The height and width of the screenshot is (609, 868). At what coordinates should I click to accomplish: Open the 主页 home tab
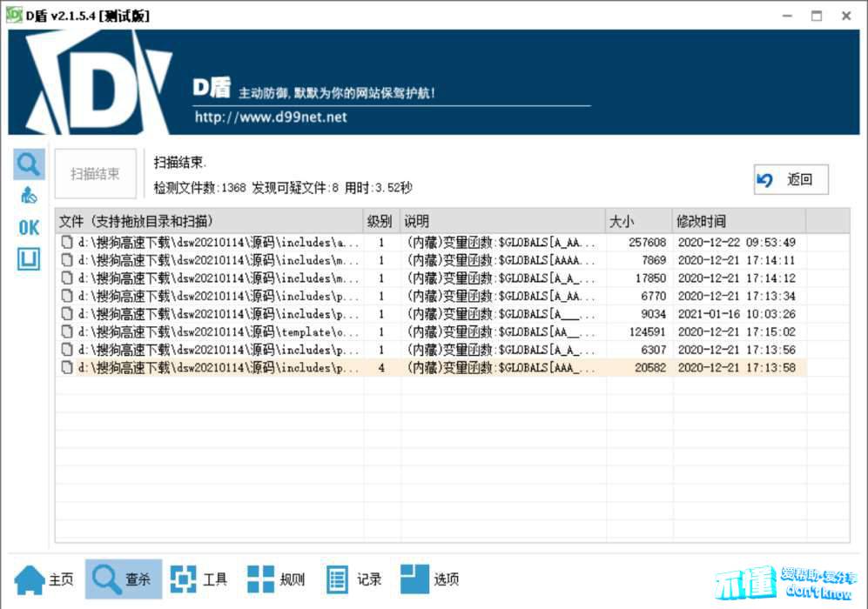[45, 579]
